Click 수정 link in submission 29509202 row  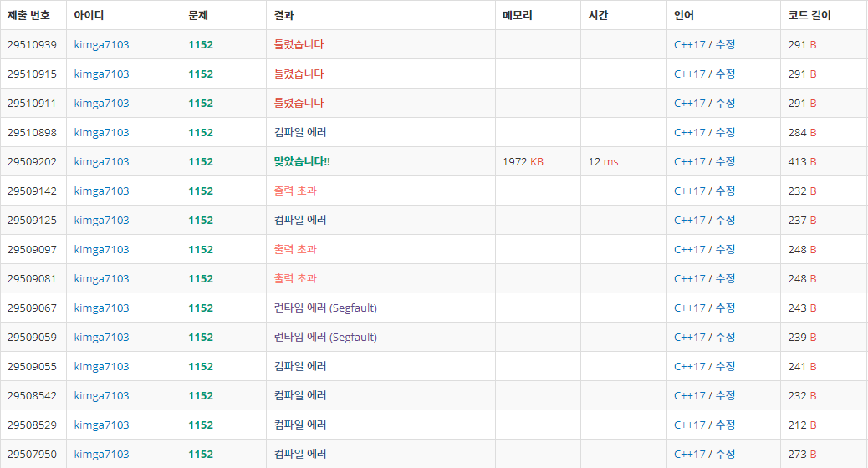pyautogui.click(x=725, y=162)
